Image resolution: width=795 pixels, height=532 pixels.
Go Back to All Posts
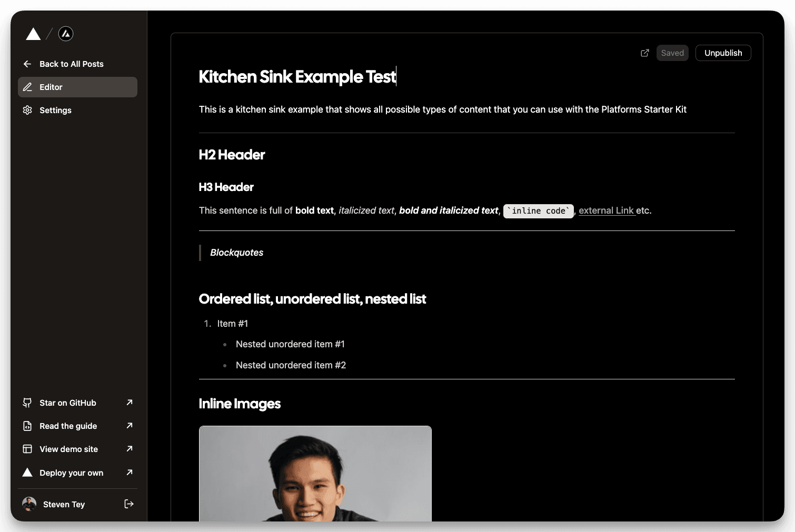71,64
